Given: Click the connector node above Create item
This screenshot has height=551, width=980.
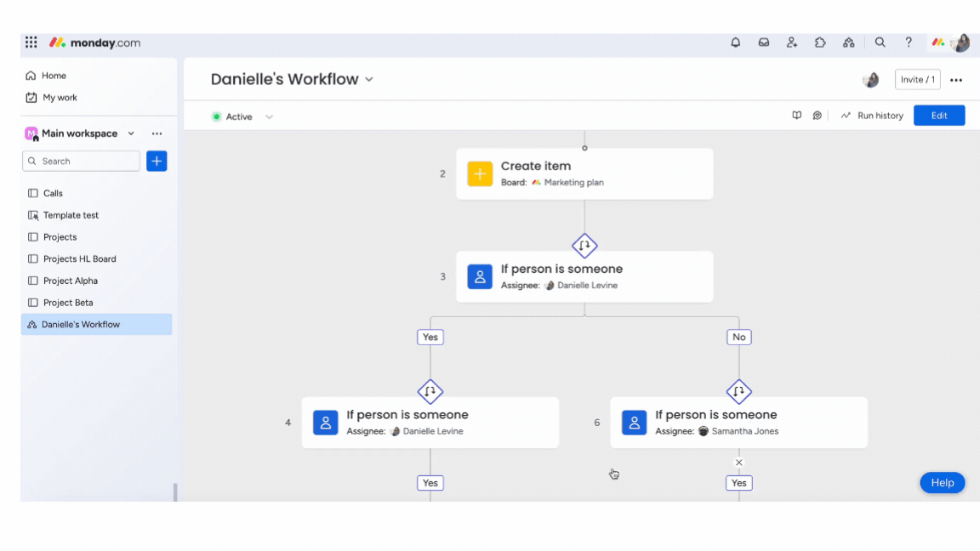Looking at the screenshot, I should click(584, 148).
